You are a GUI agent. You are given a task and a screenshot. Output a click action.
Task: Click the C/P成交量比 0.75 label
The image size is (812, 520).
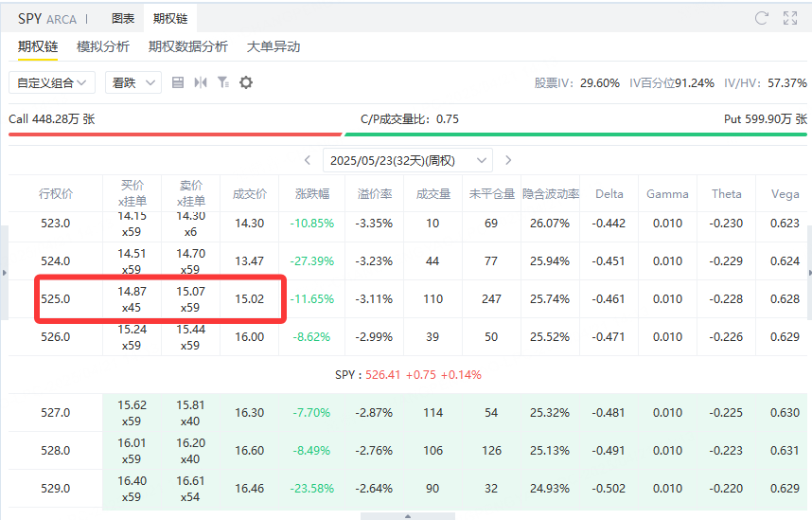pos(410,119)
